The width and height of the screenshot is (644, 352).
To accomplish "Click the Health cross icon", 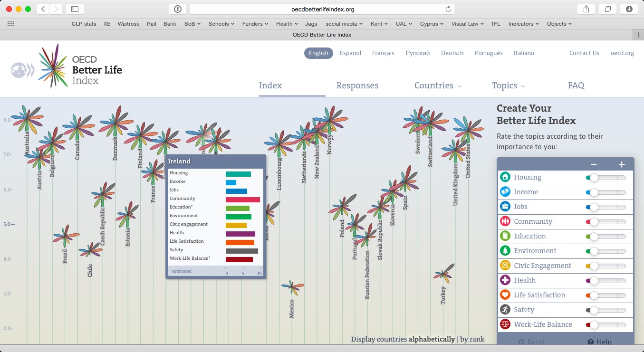I will click(505, 280).
